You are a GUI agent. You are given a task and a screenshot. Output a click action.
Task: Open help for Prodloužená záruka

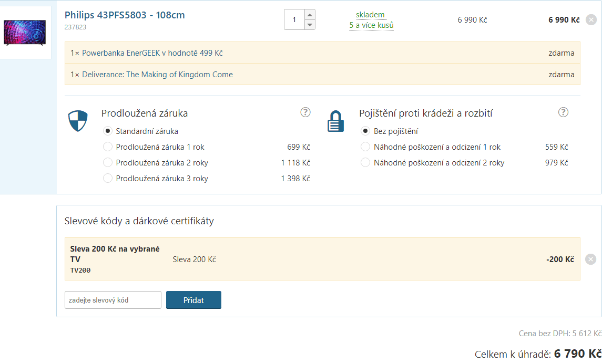click(305, 112)
